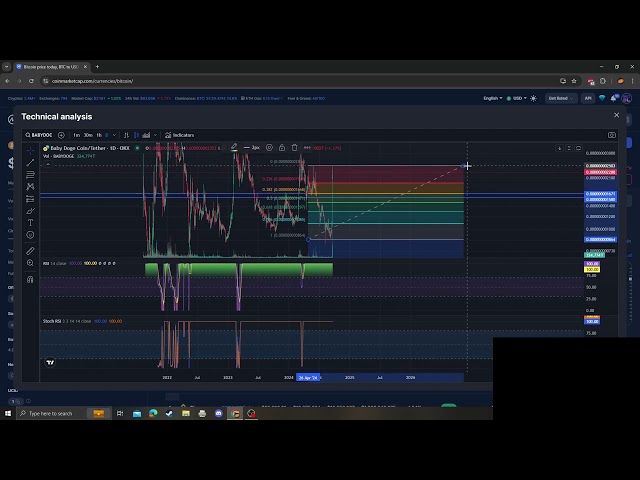Select the trend line drawing tool

pyautogui.click(x=30, y=162)
